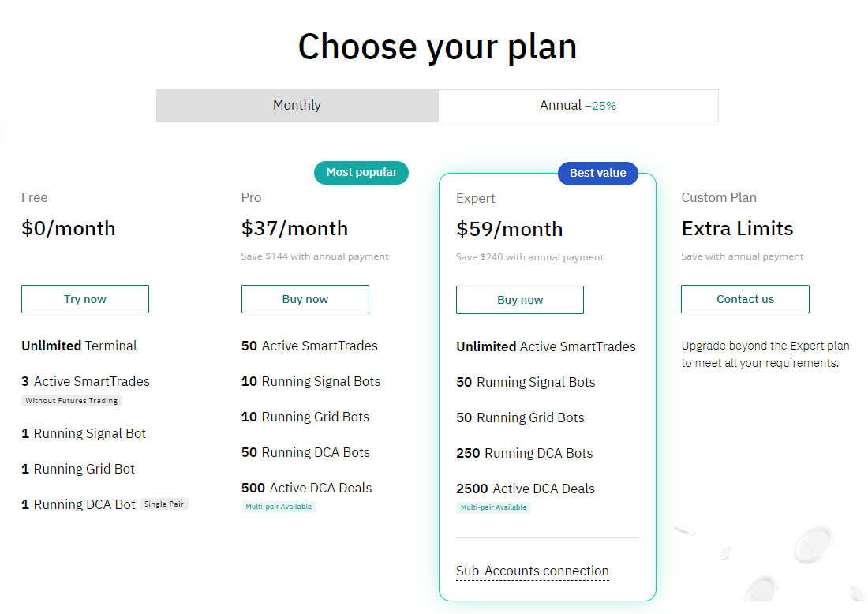Click Without Futures Trading tag
868x614 pixels.
pos(71,400)
